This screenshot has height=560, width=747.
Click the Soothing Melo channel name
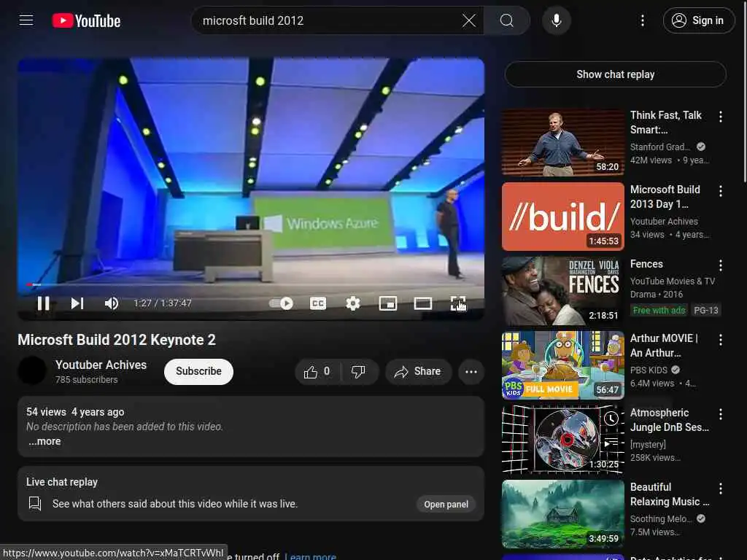pos(661,518)
